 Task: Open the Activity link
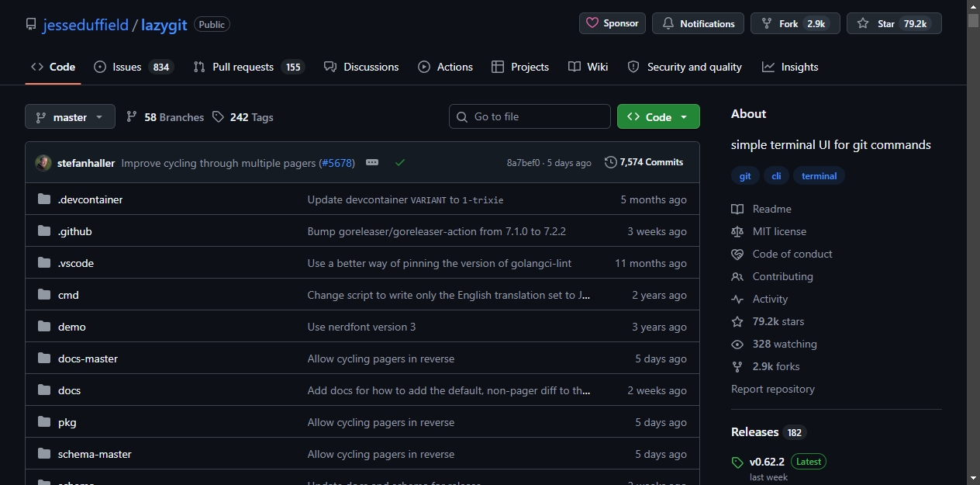(759, 299)
